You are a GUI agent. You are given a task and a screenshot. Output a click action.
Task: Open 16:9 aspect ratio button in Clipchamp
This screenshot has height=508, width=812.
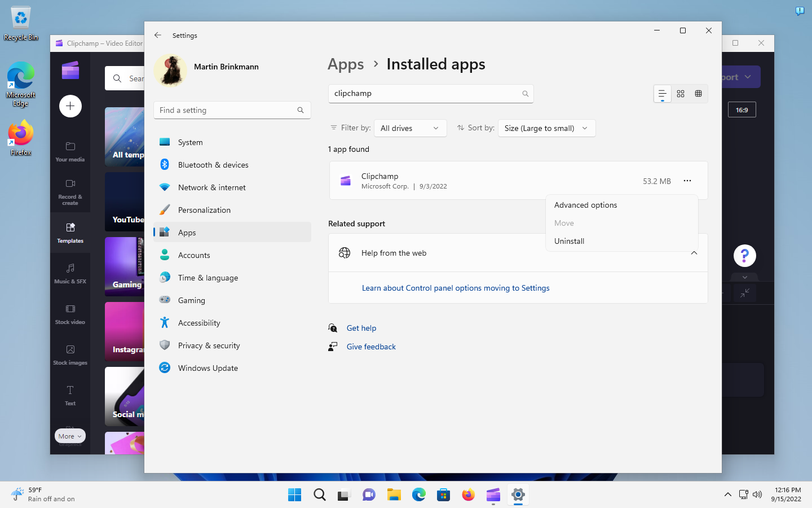point(742,110)
